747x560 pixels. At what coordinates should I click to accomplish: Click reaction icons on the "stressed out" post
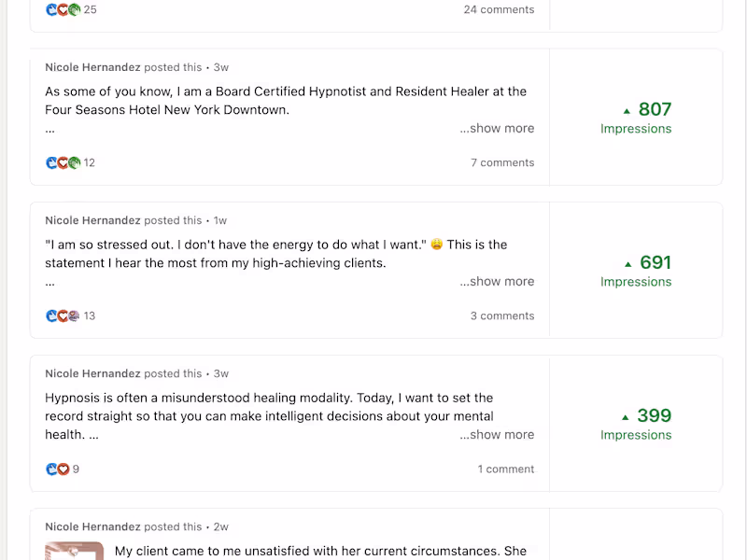[x=63, y=315]
